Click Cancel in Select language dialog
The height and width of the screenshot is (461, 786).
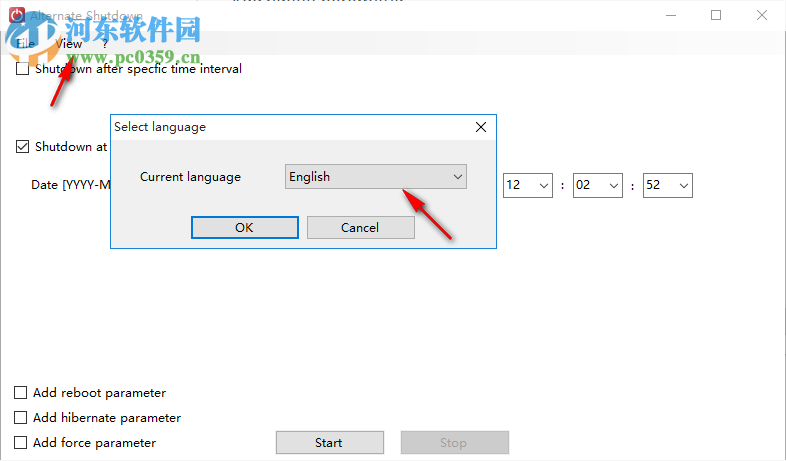click(360, 227)
